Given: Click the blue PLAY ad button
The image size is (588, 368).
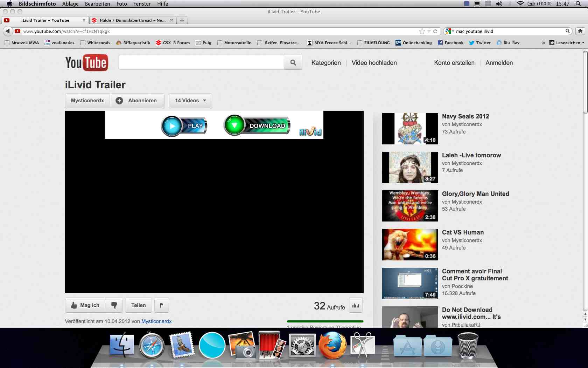Looking at the screenshot, I should point(184,126).
